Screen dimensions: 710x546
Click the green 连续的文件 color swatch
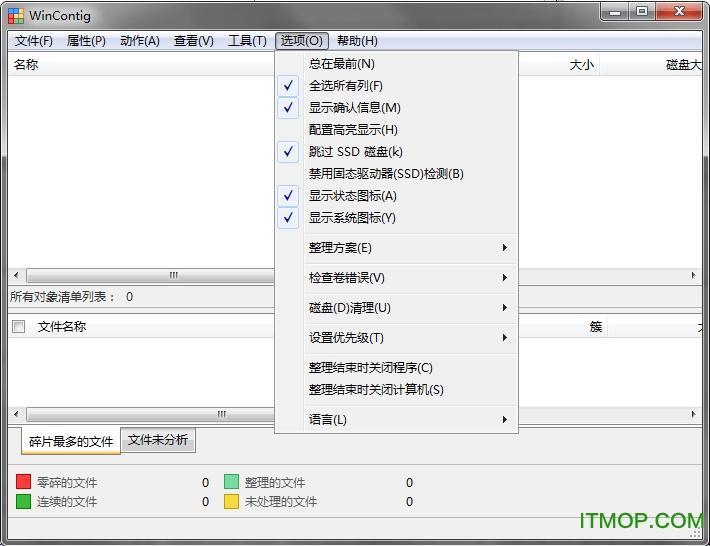23,502
